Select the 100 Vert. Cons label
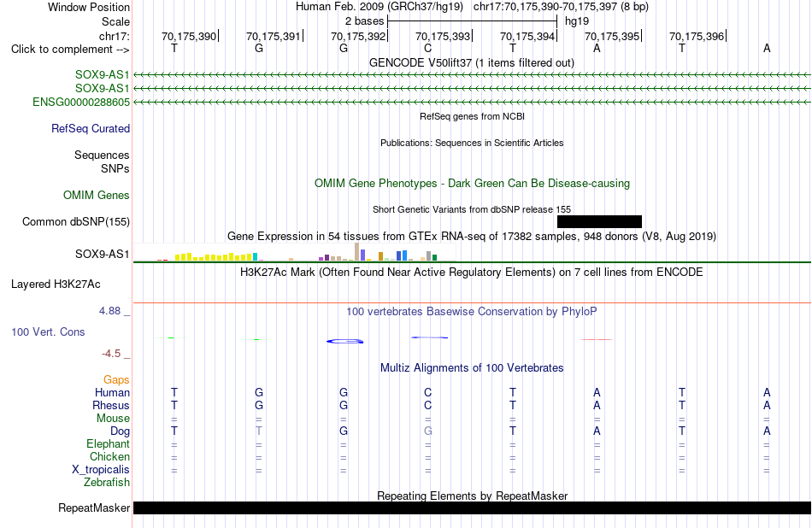The image size is (812, 528). pos(48,331)
